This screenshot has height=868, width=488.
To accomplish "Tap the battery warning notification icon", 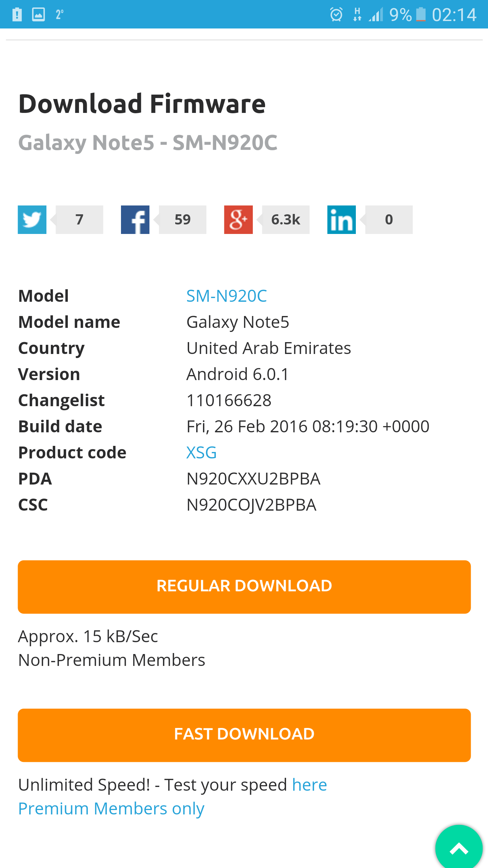I will (x=17, y=15).
